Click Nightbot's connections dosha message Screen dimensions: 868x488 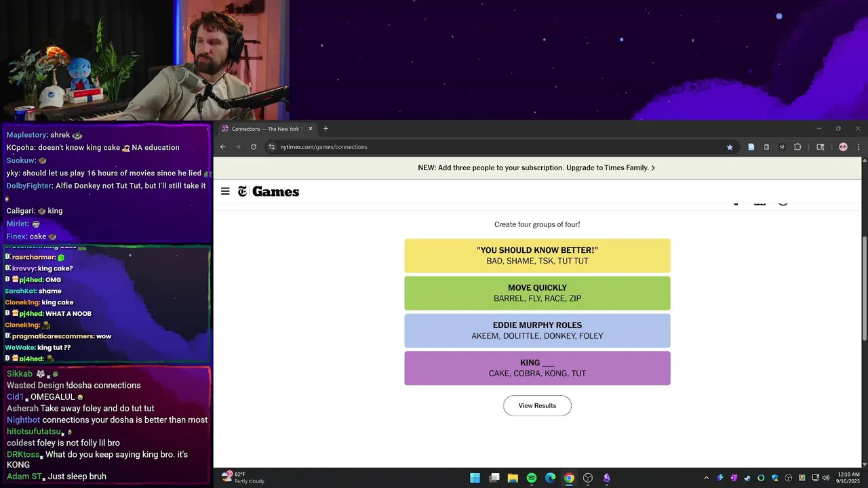[107, 420]
